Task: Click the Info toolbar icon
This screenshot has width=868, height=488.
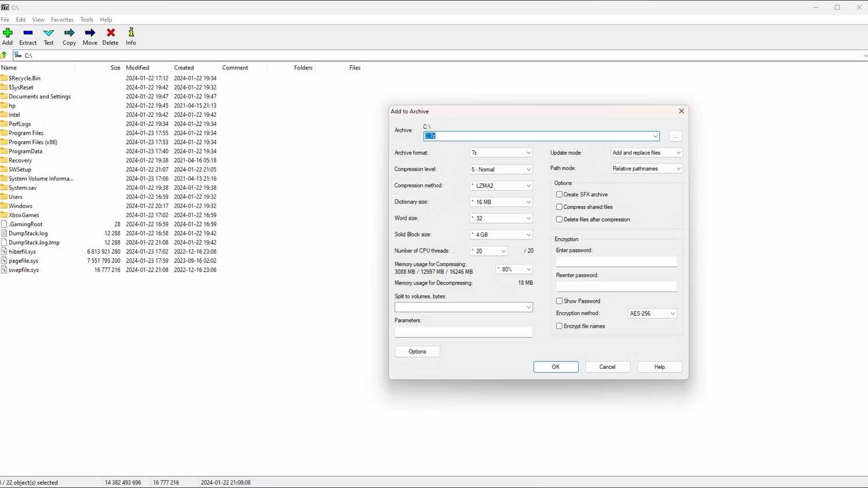Action: click(x=131, y=33)
